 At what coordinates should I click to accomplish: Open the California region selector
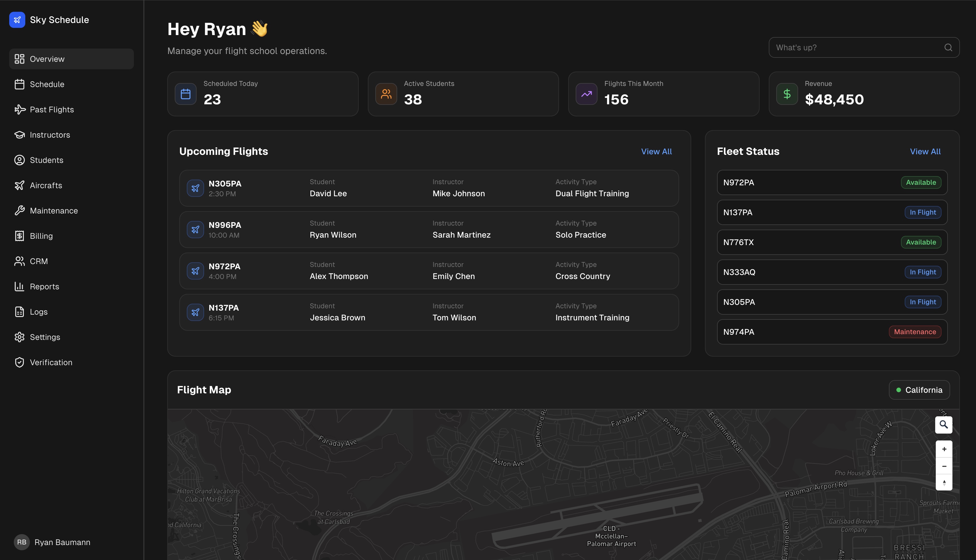[919, 390]
